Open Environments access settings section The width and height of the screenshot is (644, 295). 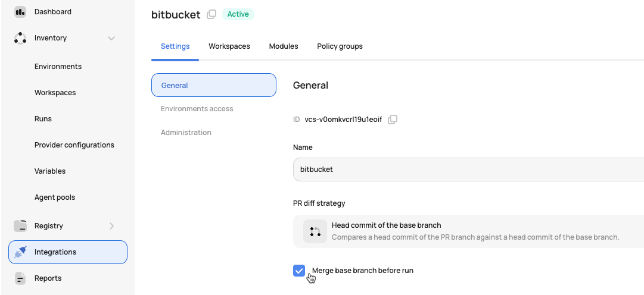pyautogui.click(x=197, y=109)
